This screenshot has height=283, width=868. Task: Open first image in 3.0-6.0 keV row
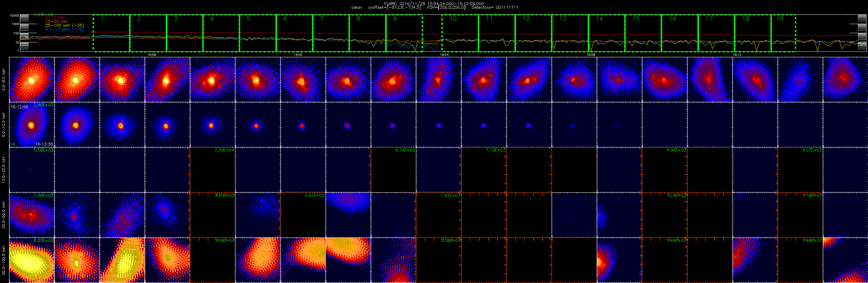pyautogui.click(x=32, y=79)
